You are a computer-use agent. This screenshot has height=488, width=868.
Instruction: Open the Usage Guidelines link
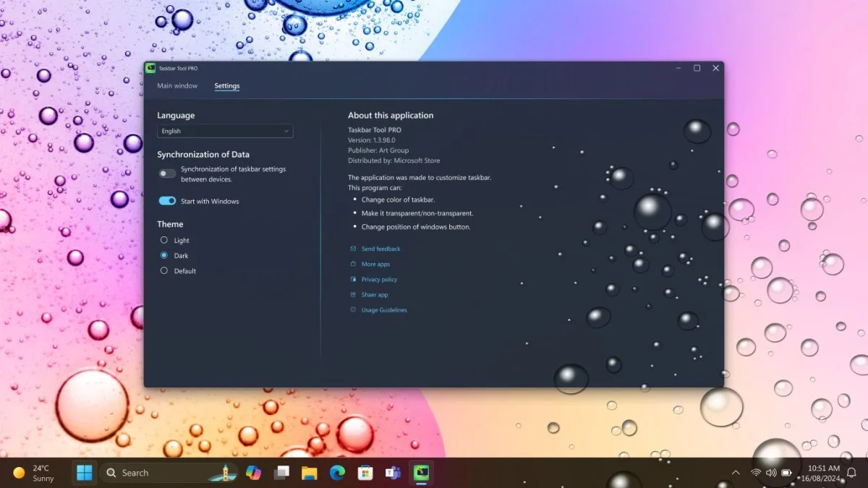pyautogui.click(x=384, y=309)
